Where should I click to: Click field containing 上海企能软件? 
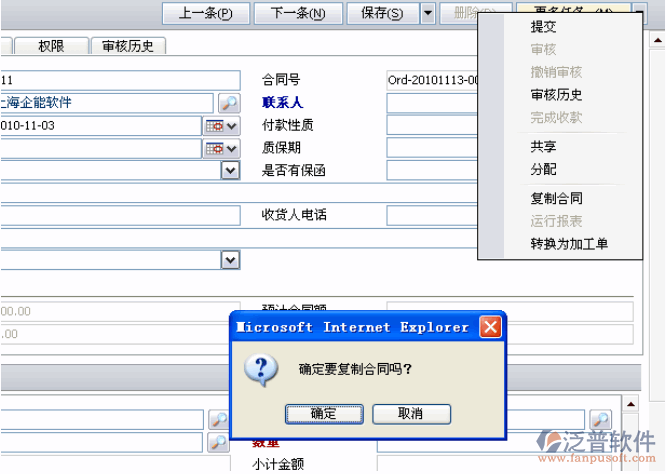click(107, 103)
